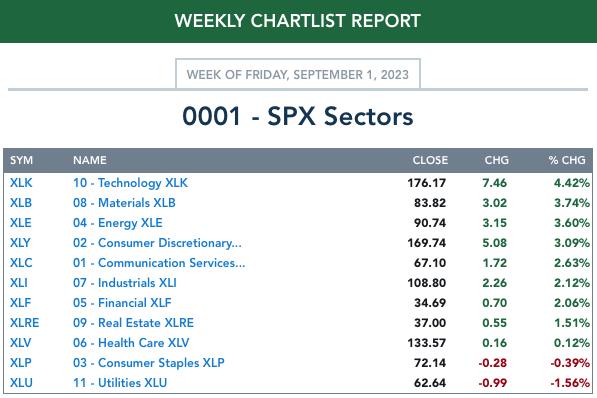Click the XLE ticker symbol
Viewport: 597px width, 398px height.
click(x=21, y=223)
